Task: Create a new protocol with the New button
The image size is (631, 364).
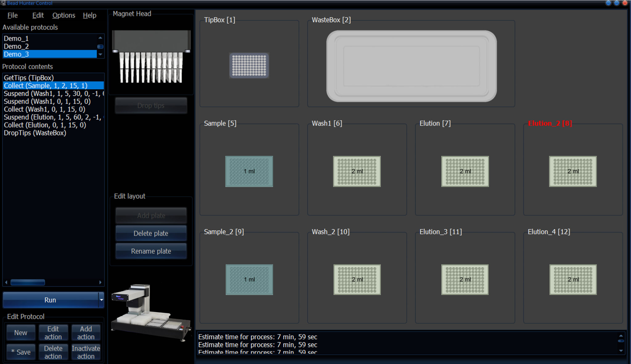Action: pos(20,332)
